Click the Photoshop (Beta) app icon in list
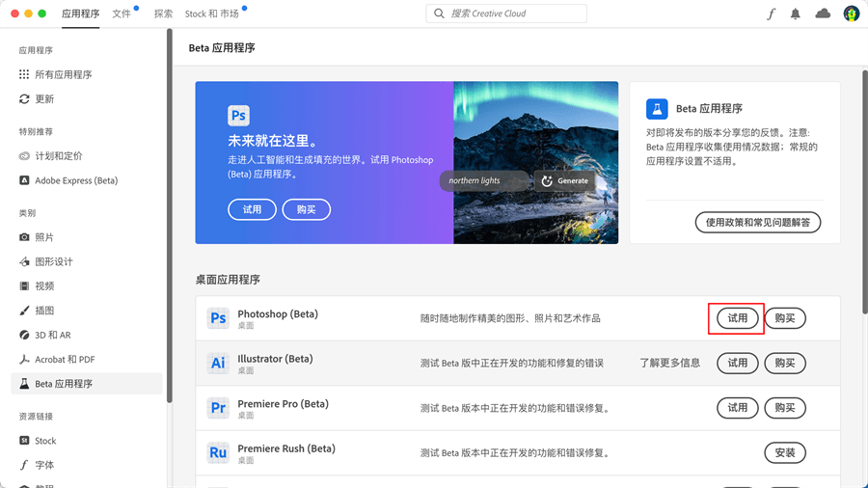Screen dimensions: 868x488 [218, 318]
